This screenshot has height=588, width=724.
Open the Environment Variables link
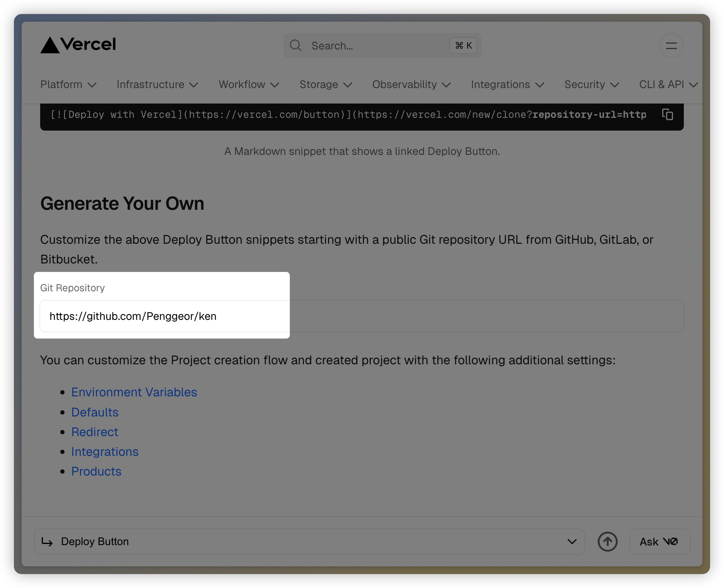[134, 392]
